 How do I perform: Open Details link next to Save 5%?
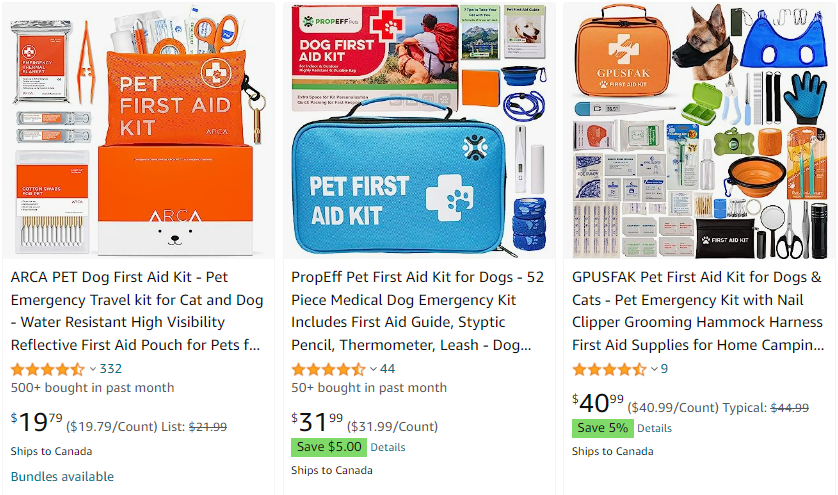tap(654, 429)
